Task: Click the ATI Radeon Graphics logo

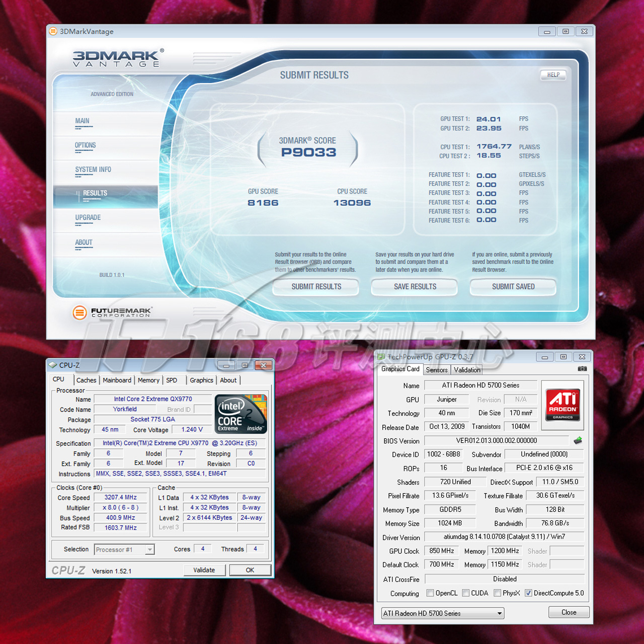Action: (563, 405)
